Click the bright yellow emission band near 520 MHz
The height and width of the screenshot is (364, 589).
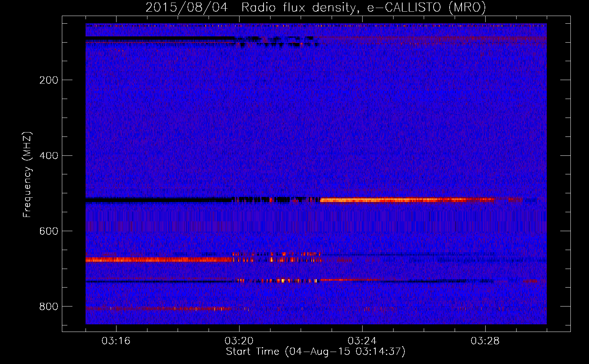pyautogui.click(x=407, y=200)
